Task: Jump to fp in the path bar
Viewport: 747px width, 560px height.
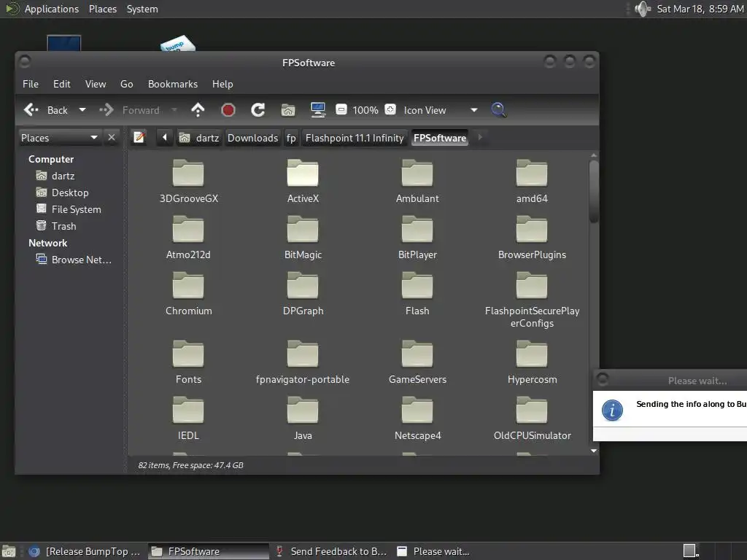Action: 291,138
